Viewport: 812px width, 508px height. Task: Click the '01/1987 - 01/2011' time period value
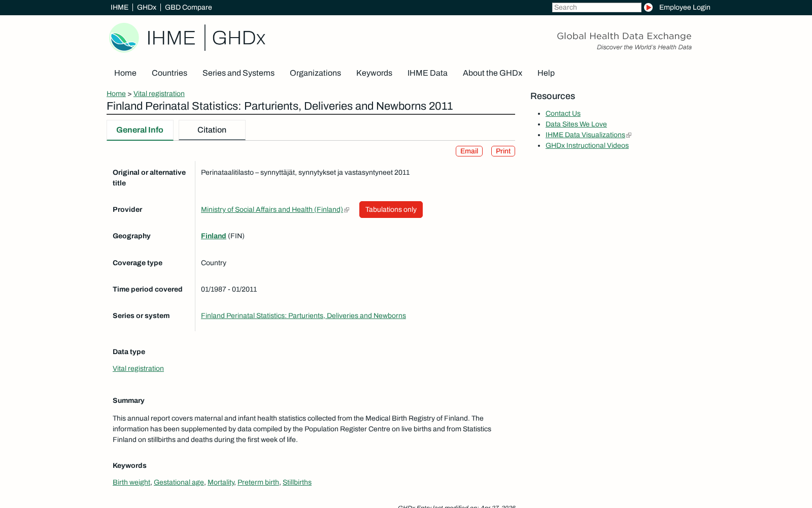(229, 290)
